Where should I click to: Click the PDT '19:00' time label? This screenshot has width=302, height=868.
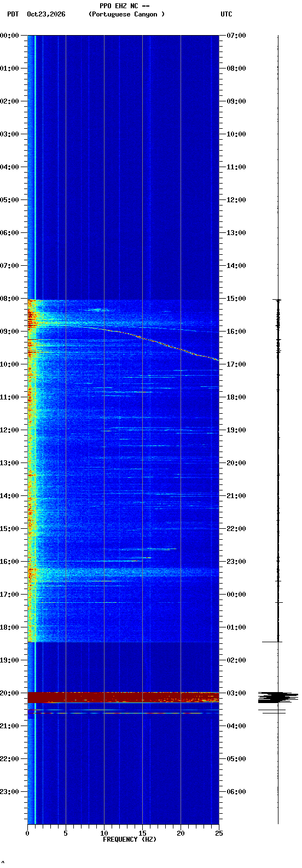coord(9,660)
